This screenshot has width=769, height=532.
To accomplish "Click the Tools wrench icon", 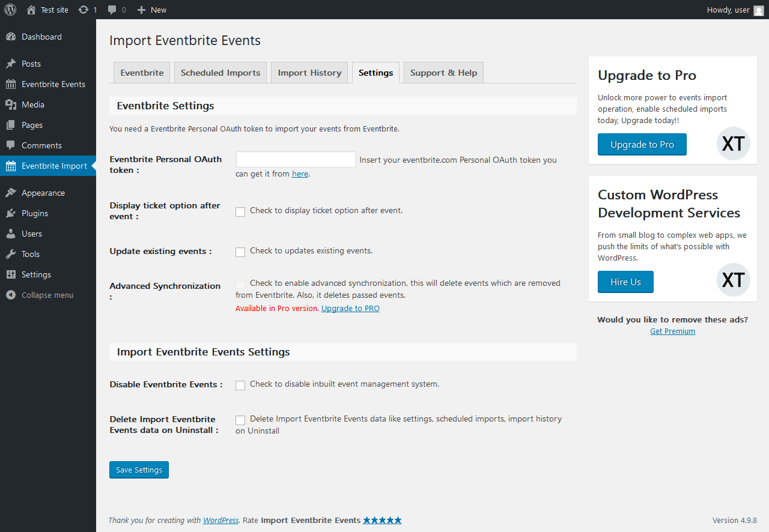I will (11, 254).
